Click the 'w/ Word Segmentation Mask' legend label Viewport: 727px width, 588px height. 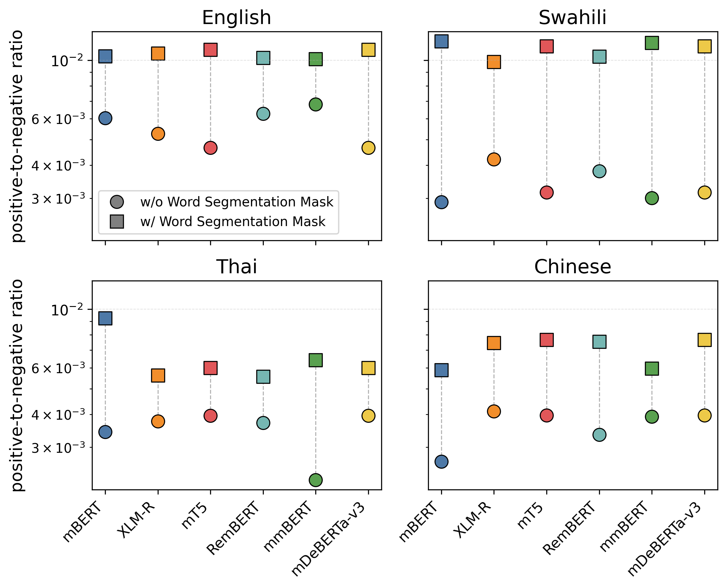pyautogui.click(x=233, y=222)
